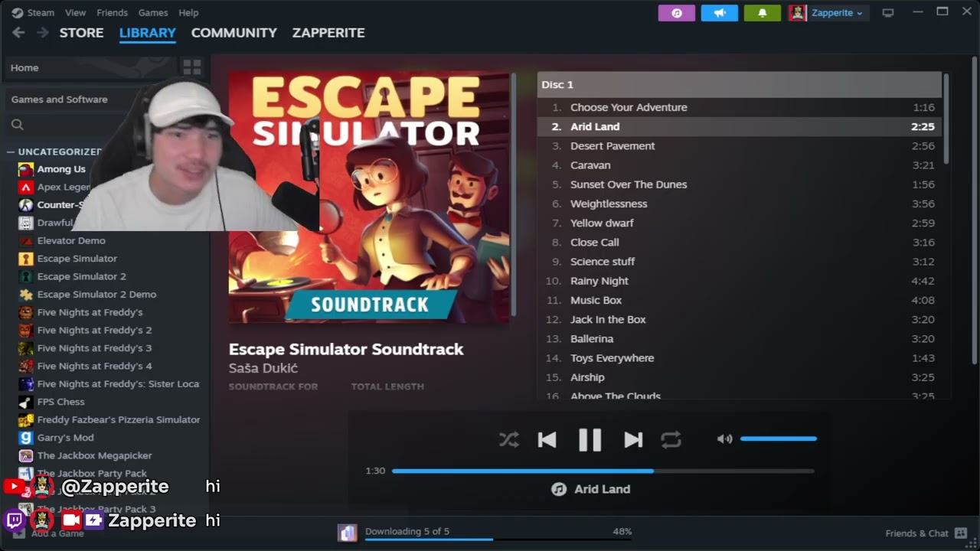980x551 pixels.
Task: Switch to the COMMUNITY tab
Action: tap(234, 33)
